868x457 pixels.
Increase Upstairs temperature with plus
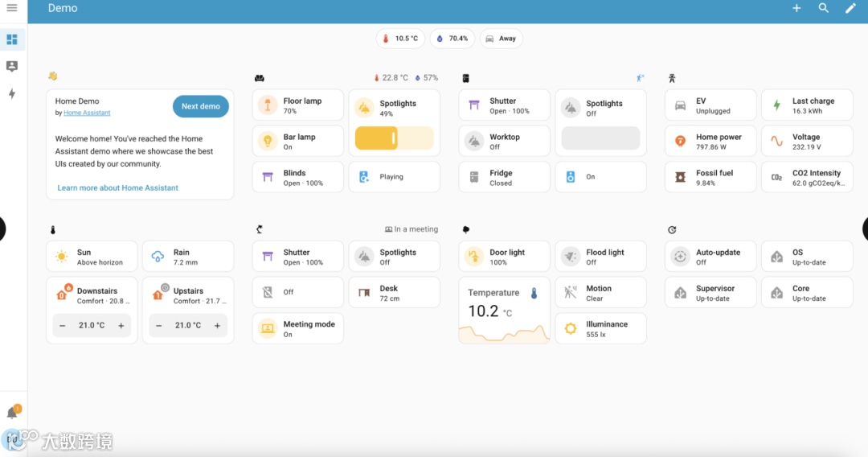[218, 325]
